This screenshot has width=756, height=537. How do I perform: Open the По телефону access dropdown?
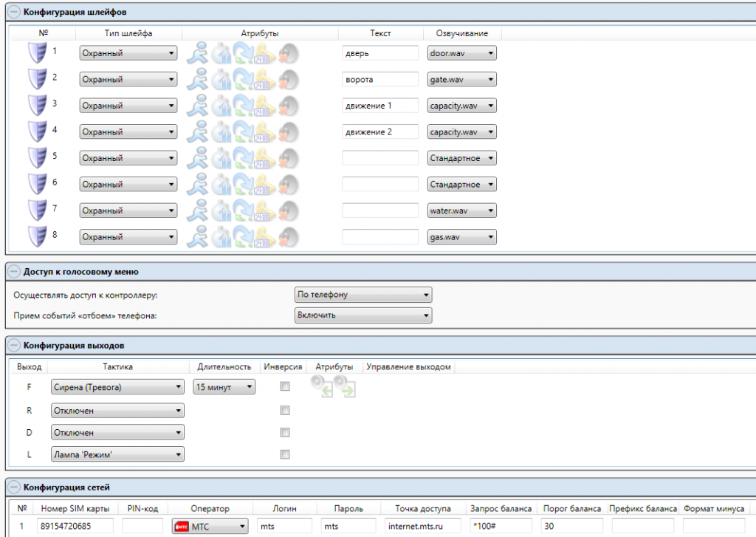click(x=362, y=295)
